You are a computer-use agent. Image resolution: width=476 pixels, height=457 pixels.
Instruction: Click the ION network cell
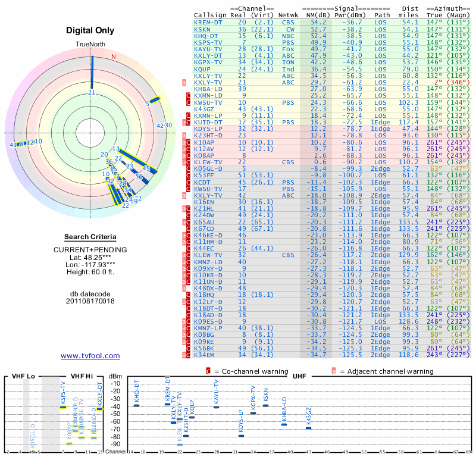pos(288,62)
